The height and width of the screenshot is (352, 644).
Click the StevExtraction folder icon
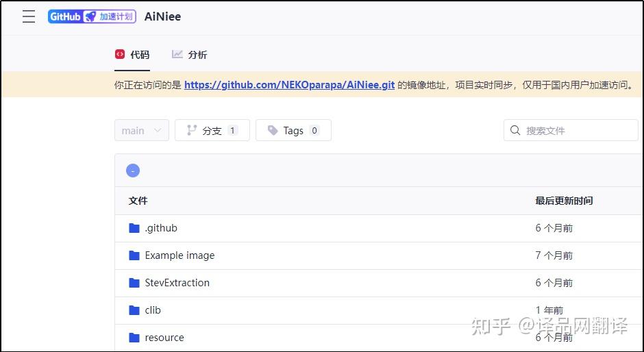click(134, 283)
